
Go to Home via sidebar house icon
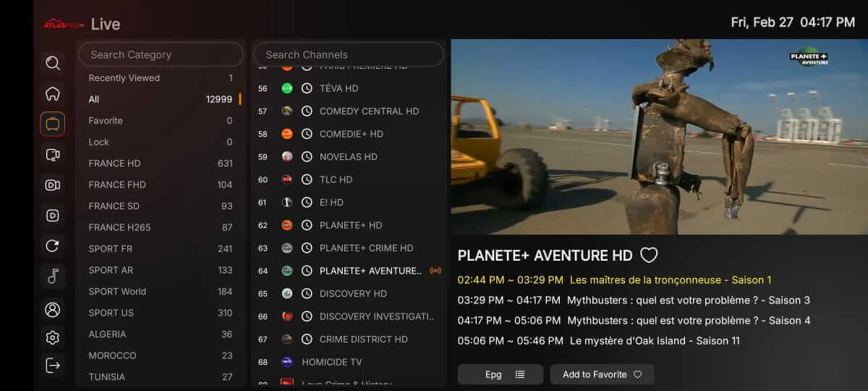tap(52, 94)
